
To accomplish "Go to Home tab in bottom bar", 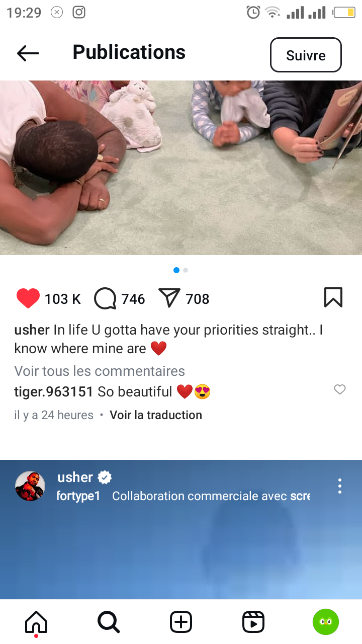I will pos(36,623).
